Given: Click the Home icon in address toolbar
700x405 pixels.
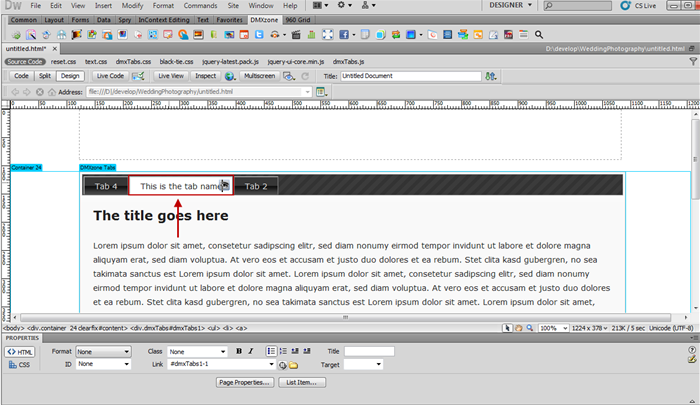Looking at the screenshot, I should [x=50, y=92].
